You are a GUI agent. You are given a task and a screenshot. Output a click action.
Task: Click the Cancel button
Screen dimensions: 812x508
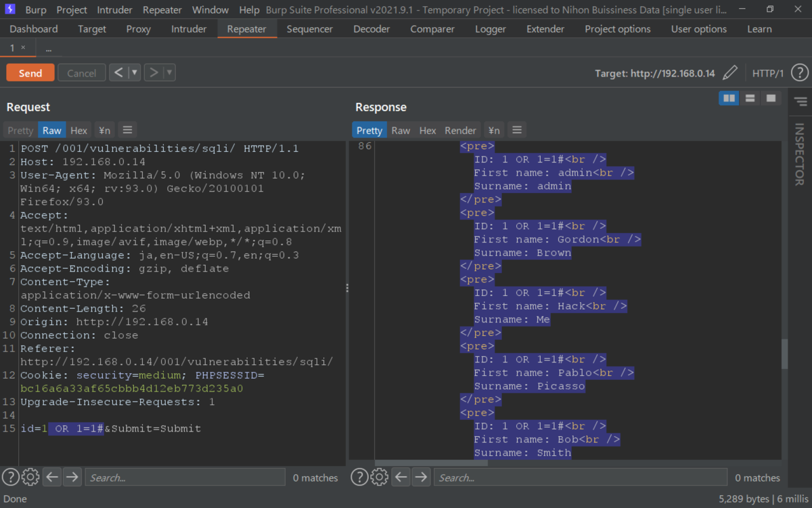click(x=82, y=72)
